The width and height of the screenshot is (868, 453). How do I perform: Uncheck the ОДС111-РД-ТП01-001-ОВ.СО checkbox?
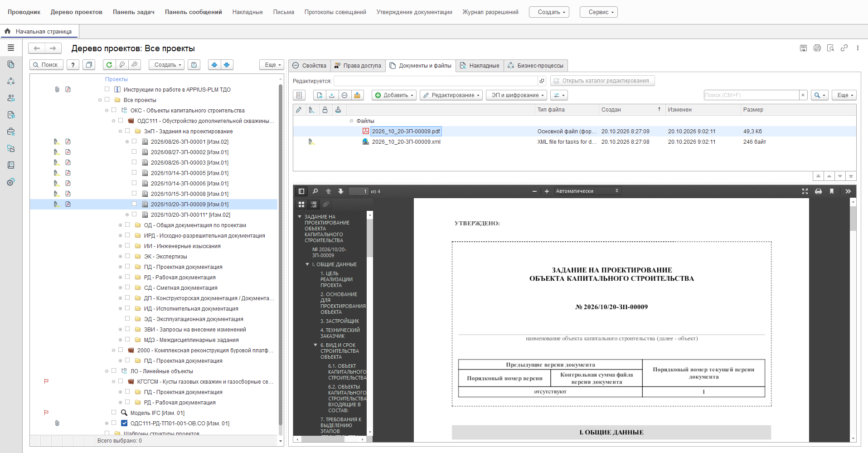124,423
